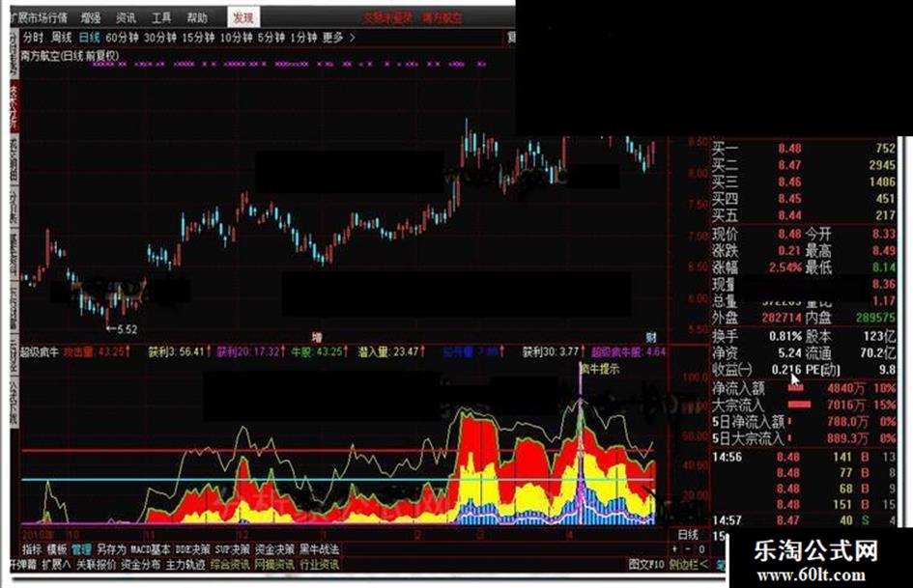913x588 pixels.
Task: Open the 增强 menu
Action: click(91, 18)
